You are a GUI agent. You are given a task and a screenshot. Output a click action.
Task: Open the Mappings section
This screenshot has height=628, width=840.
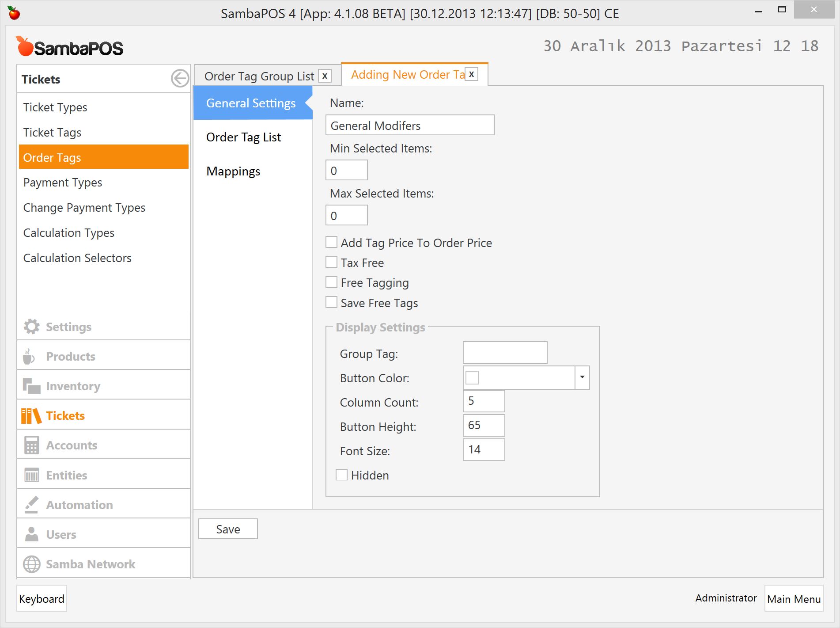pyautogui.click(x=233, y=171)
